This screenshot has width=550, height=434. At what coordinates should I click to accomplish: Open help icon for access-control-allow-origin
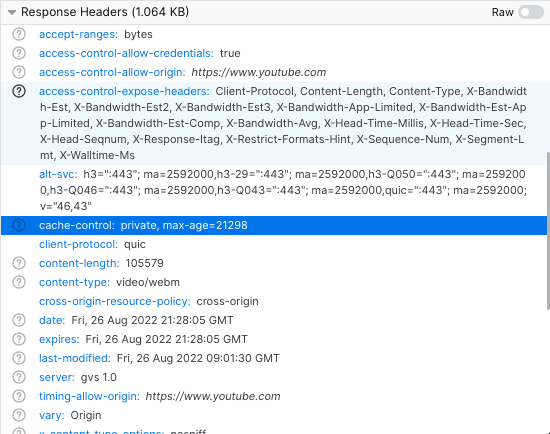pyautogui.click(x=19, y=72)
